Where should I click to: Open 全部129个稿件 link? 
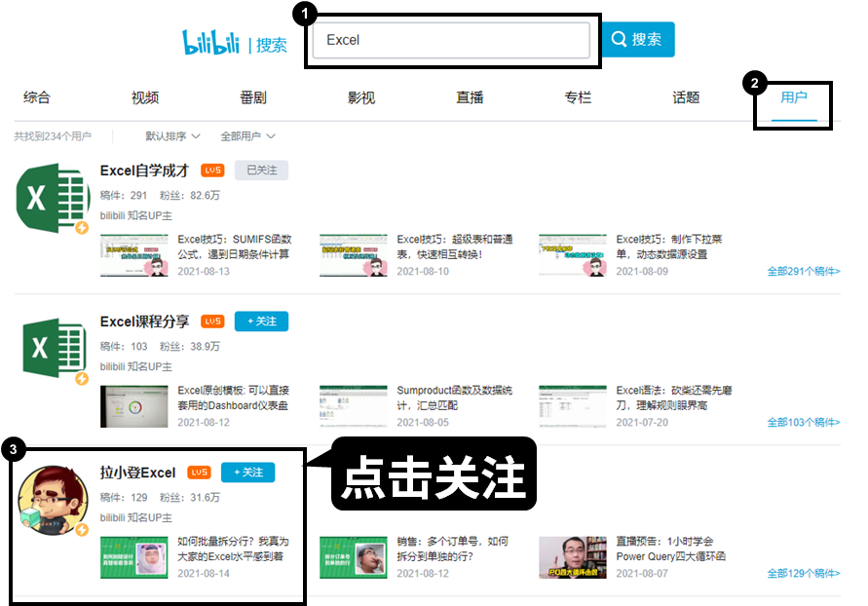pos(804,573)
